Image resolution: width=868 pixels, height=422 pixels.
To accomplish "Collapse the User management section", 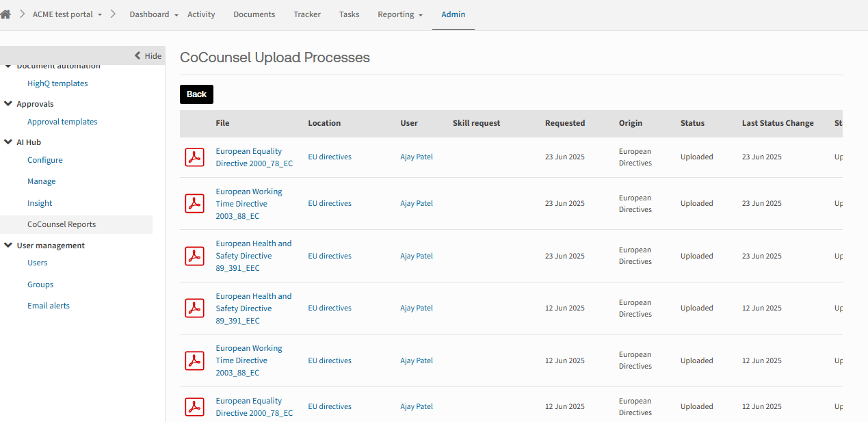I will tap(8, 246).
